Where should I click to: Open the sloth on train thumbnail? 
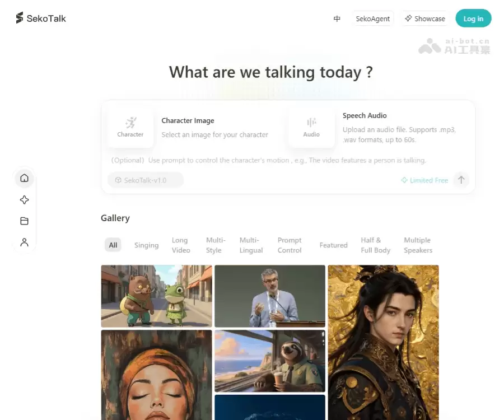(270, 361)
